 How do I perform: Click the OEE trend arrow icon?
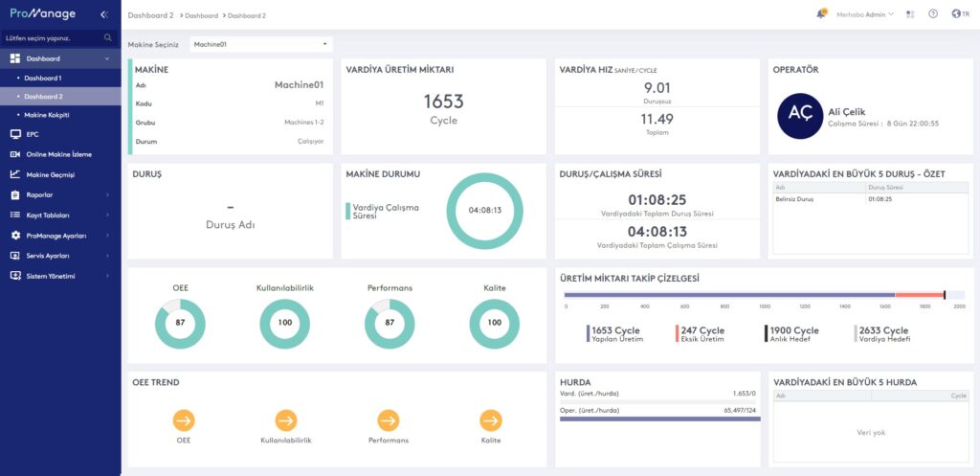tap(184, 419)
